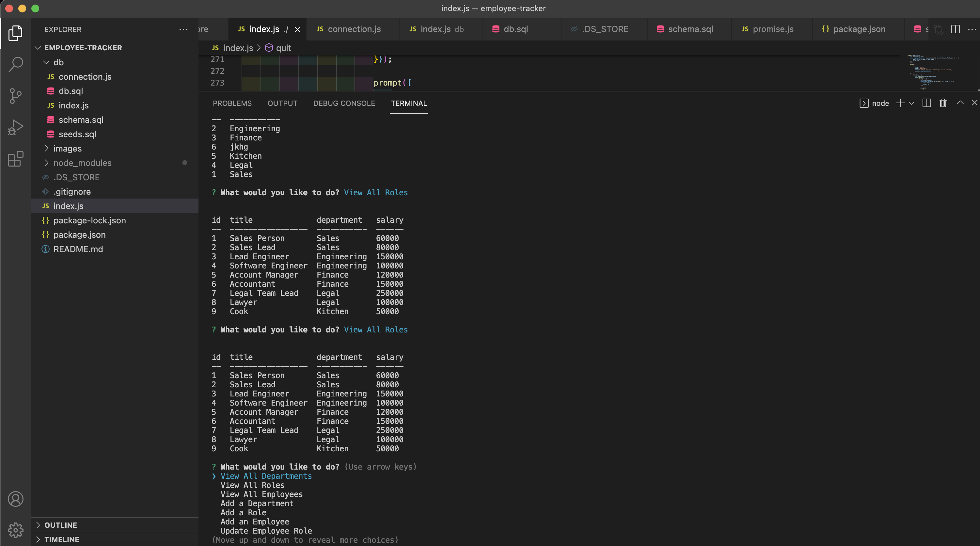Select the node terminal instance label
Screen dimensions: 980x546
point(874,103)
